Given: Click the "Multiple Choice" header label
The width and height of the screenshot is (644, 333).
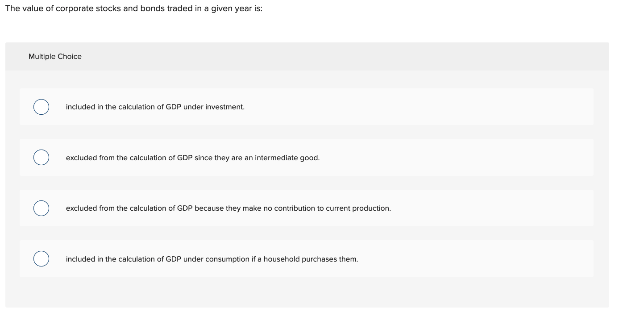Looking at the screenshot, I should tap(55, 56).
